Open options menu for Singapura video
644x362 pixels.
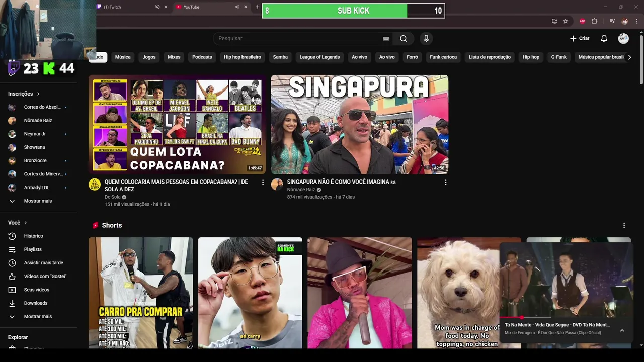tap(445, 183)
